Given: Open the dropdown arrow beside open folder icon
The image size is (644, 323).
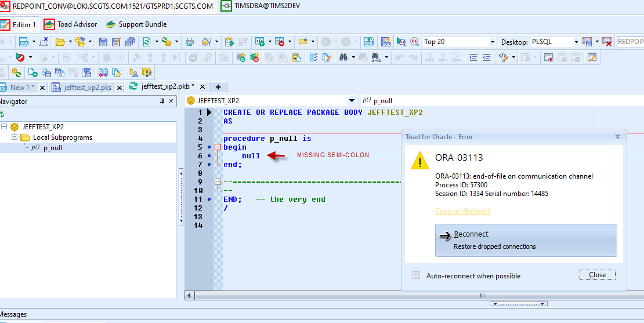Looking at the screenshot, I should coord(70,42).
